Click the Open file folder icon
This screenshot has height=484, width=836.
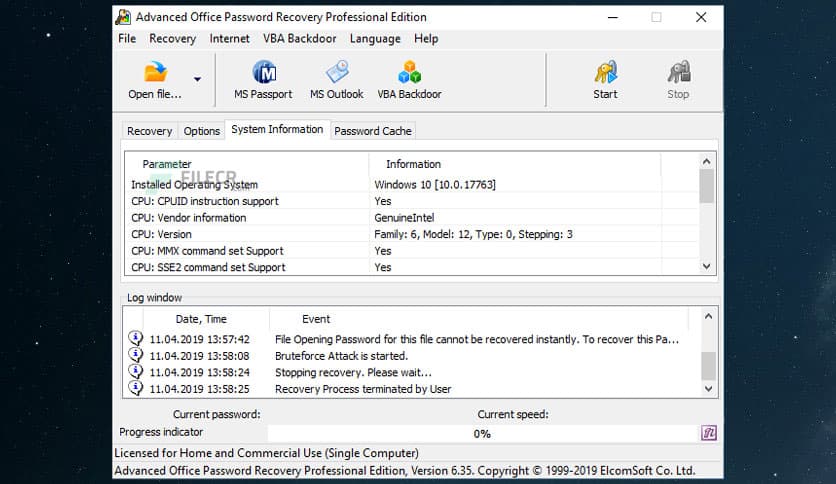[156, 71]
